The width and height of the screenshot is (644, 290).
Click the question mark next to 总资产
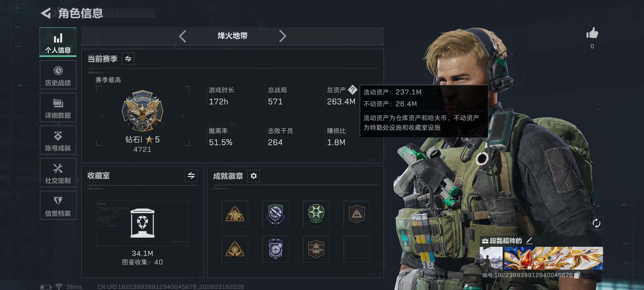[352, 90]
